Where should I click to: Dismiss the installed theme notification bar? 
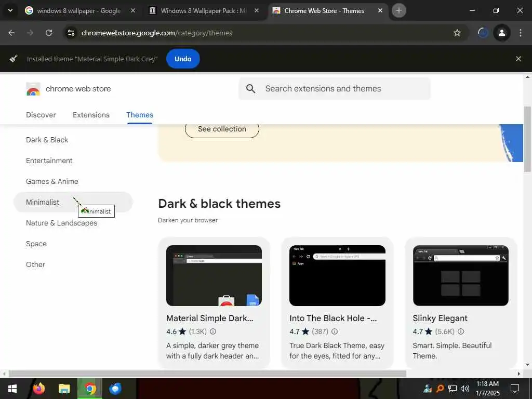(518, 59)
